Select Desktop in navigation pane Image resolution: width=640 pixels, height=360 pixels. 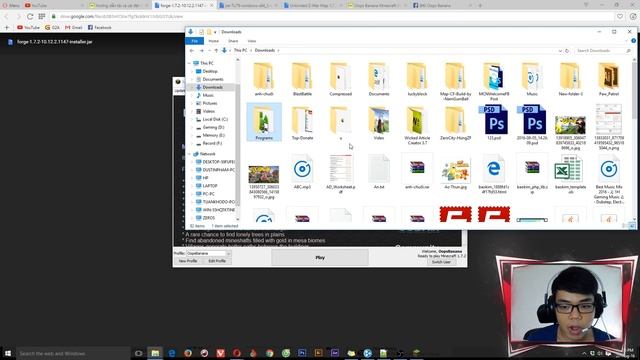coord(210,71)
